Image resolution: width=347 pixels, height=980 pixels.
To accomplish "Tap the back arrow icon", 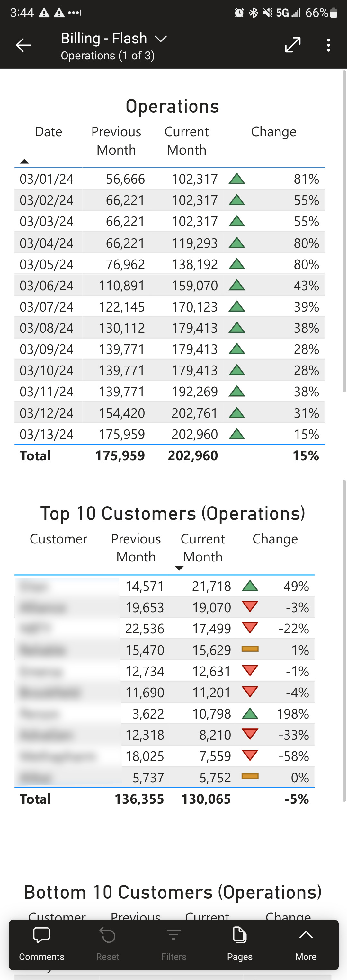I will click(23, 45).
